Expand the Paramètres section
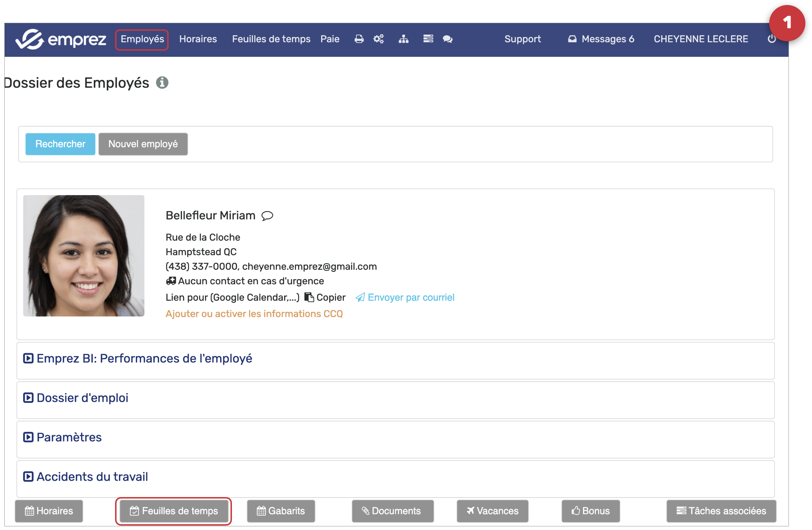Screen dimensions: 812x530 click(x=69, y=437)
